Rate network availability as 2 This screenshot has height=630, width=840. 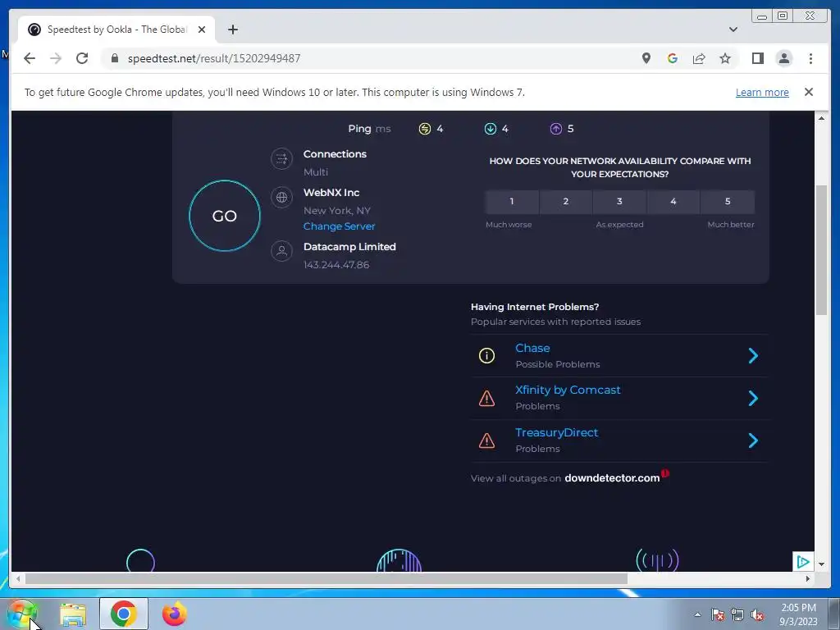(x=566, y=202)
